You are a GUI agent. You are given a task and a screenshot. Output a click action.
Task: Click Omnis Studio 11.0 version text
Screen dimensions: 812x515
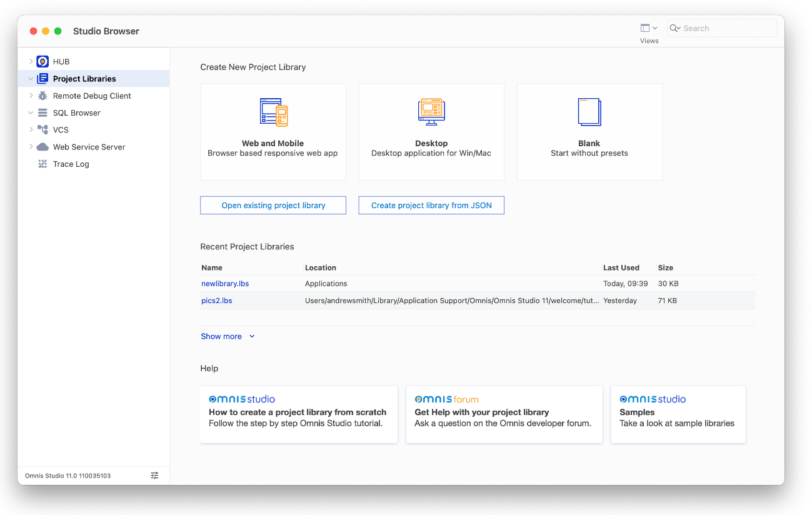tap(68, 476)
